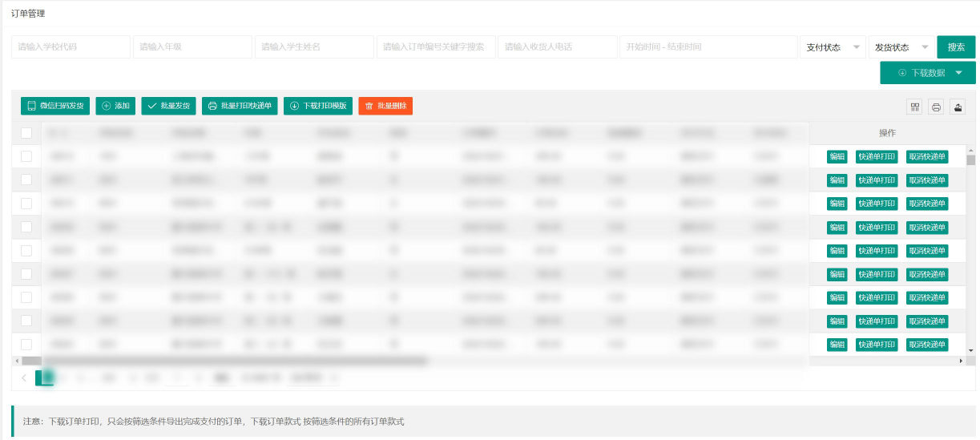Focus the 请输入订单编号关键字搜索 field
This screenshot has height=440, width=980.
[436, 47]
